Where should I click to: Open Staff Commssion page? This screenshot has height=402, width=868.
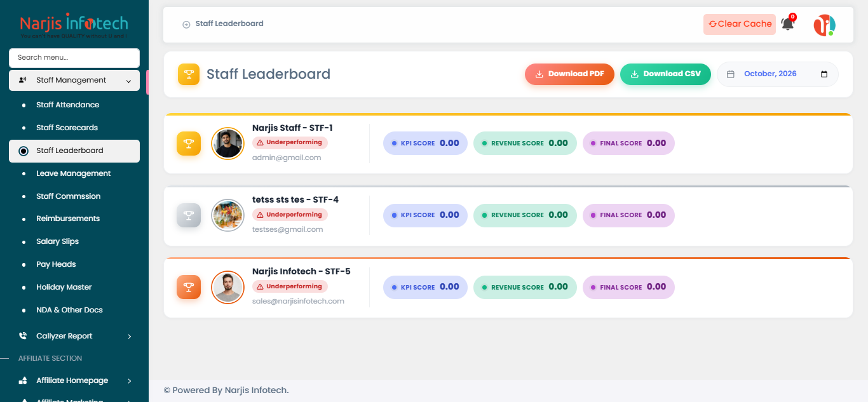(x=69, y=196)
